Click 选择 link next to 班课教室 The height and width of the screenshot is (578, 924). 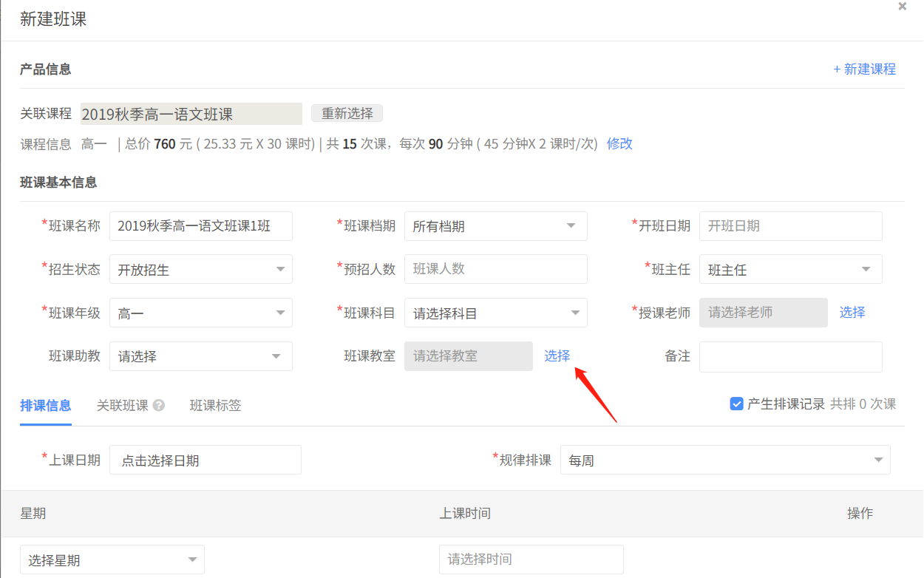pos(557,356)
